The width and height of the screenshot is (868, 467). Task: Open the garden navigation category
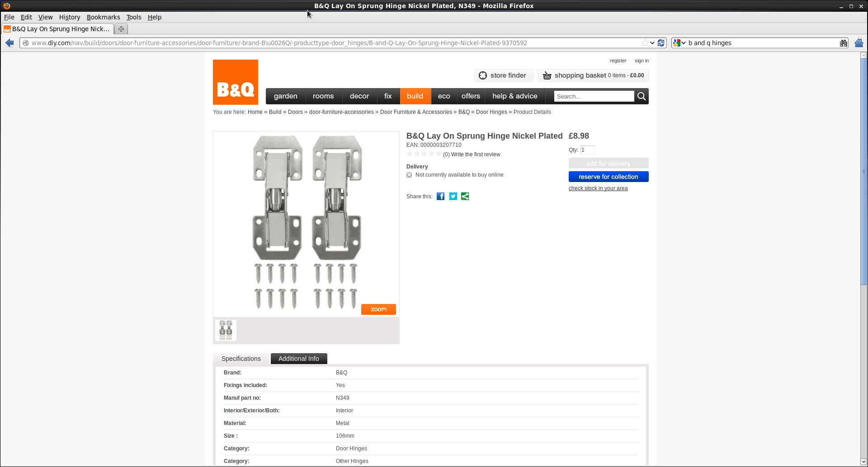pos(286,96)
